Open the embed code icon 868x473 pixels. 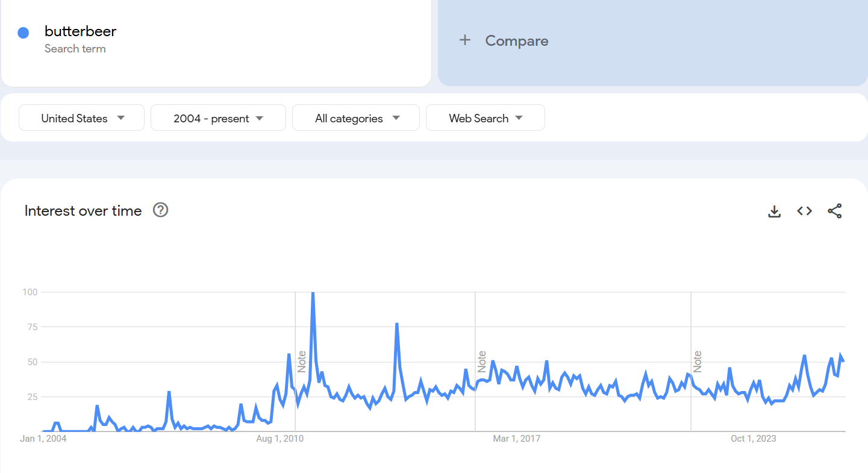pyautogui.click(x=805, y=211)
